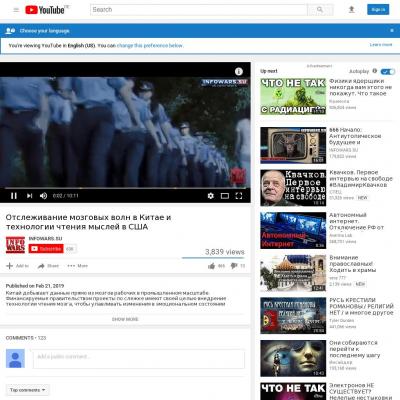This screenshot has width=400, height=400.
Task: Open 'Автономный Интернет' thumbnail
Action: pyautogui.click(x=293, y=230)
